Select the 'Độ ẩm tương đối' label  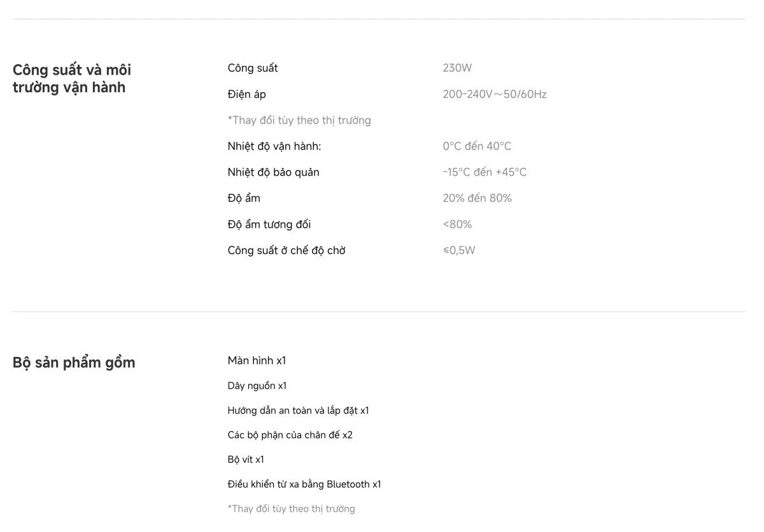pos(269,224)
